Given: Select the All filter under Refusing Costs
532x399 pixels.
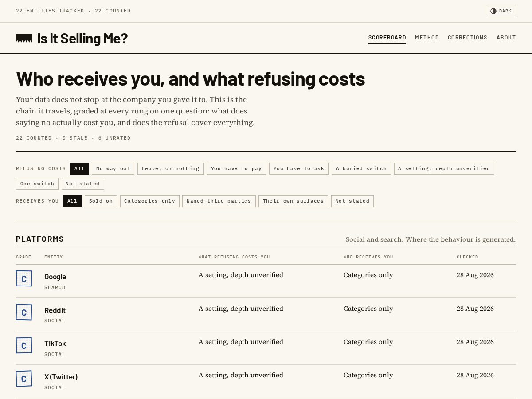Looking at the screenshot, I should (x=79, y=168).
